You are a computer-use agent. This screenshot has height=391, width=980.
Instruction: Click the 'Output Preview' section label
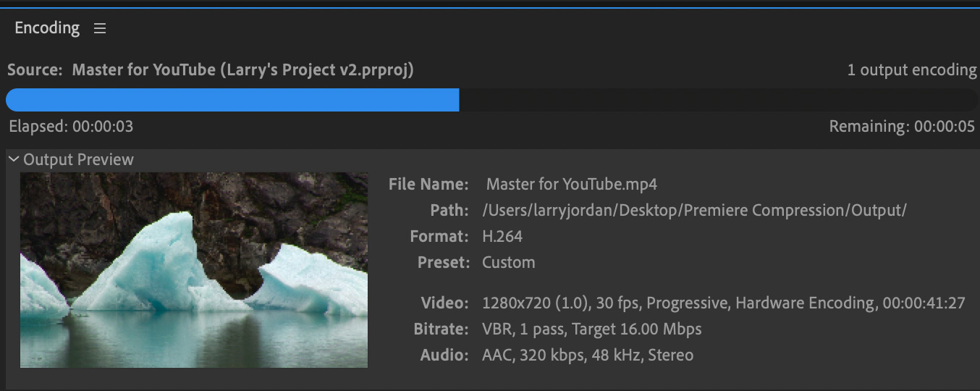coord(78,159)
